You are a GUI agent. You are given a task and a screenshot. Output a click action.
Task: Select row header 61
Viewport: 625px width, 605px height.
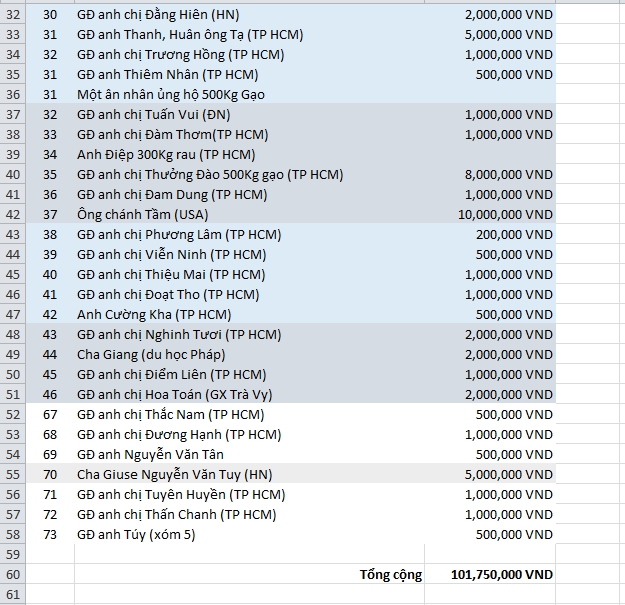[x=13, y=595]
